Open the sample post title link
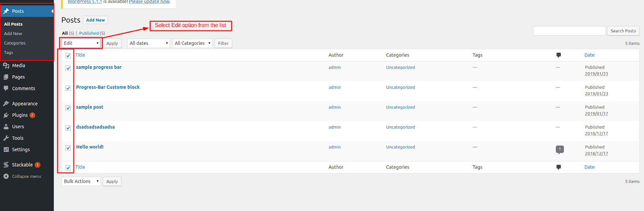Viewport: 644px width, 211px height. tap(89, 107)
